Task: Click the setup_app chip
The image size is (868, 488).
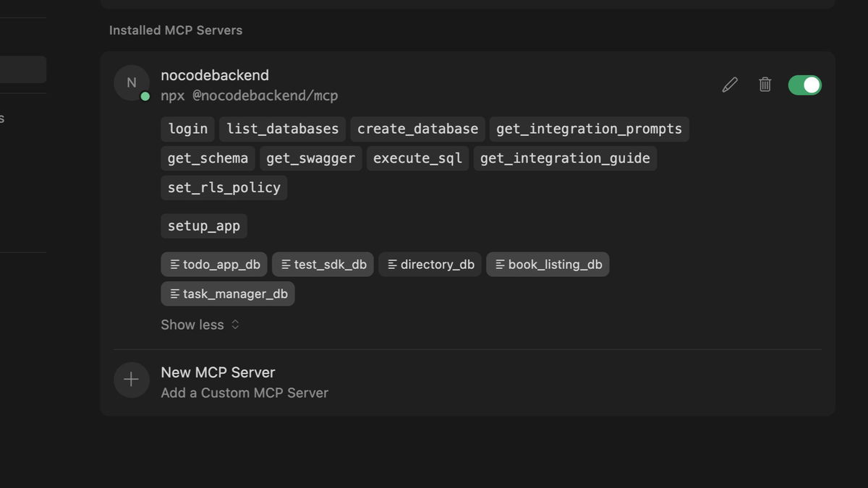Action: tap(203, 226)
